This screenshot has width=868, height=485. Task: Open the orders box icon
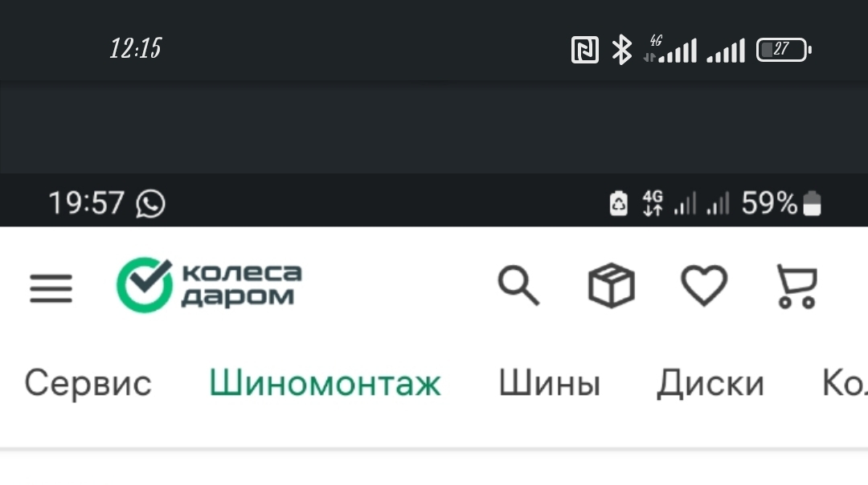click(611, 285)
